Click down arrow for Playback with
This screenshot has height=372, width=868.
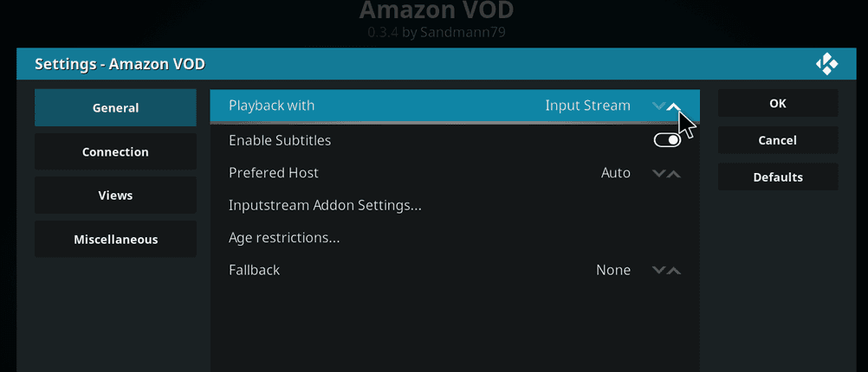(659, 106)
